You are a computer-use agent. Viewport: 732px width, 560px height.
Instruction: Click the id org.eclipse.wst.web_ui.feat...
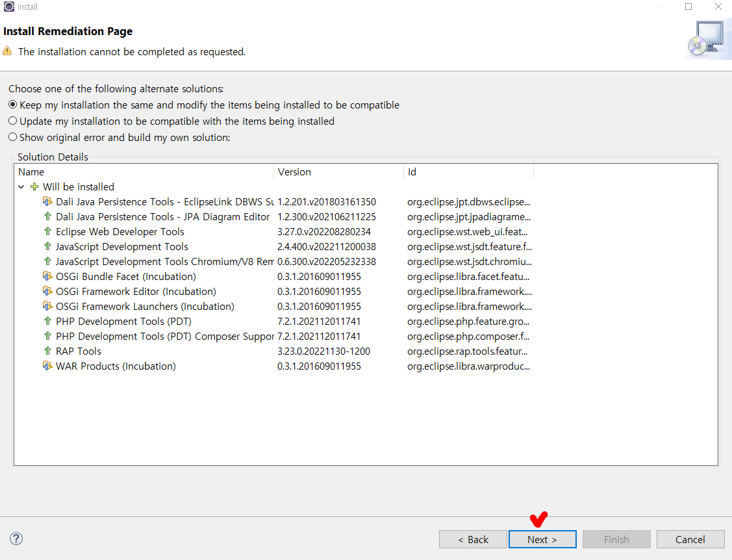(467, 232)
